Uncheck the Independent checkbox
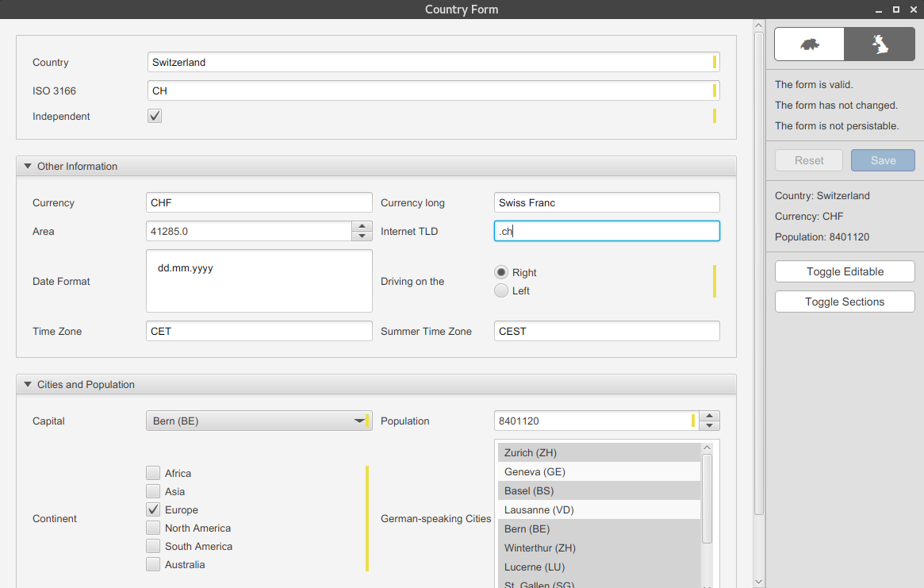Screen dimensions: 924x588 [x=154, y=116]
